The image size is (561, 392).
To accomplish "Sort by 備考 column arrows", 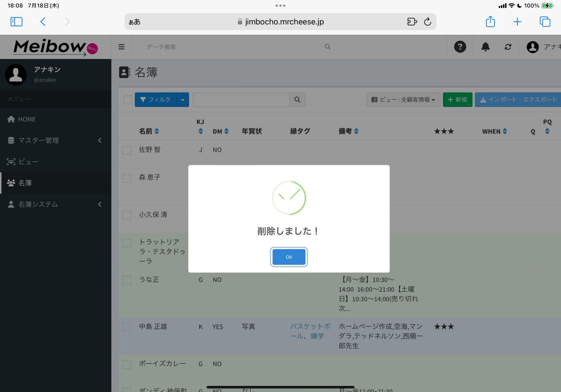I will pos(356,131).
